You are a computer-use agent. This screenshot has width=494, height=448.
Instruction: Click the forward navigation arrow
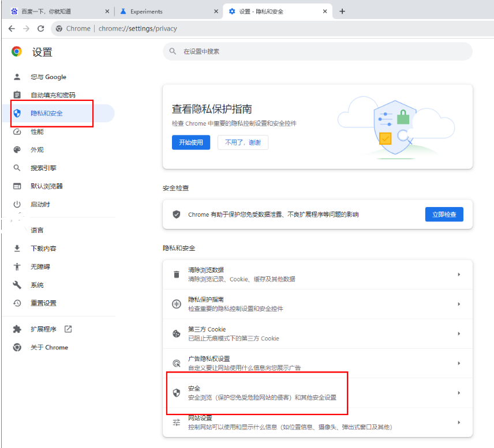click(x=26, y=29)
